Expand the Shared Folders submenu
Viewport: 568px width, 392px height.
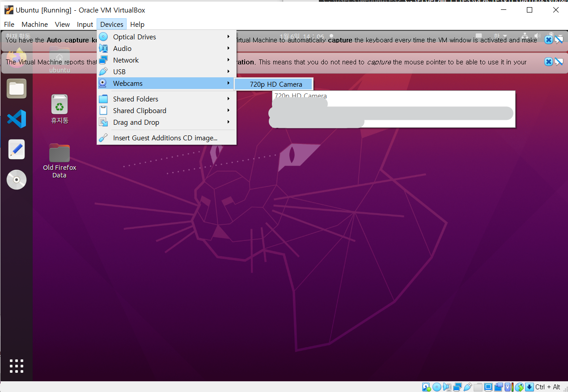point(166,99)
